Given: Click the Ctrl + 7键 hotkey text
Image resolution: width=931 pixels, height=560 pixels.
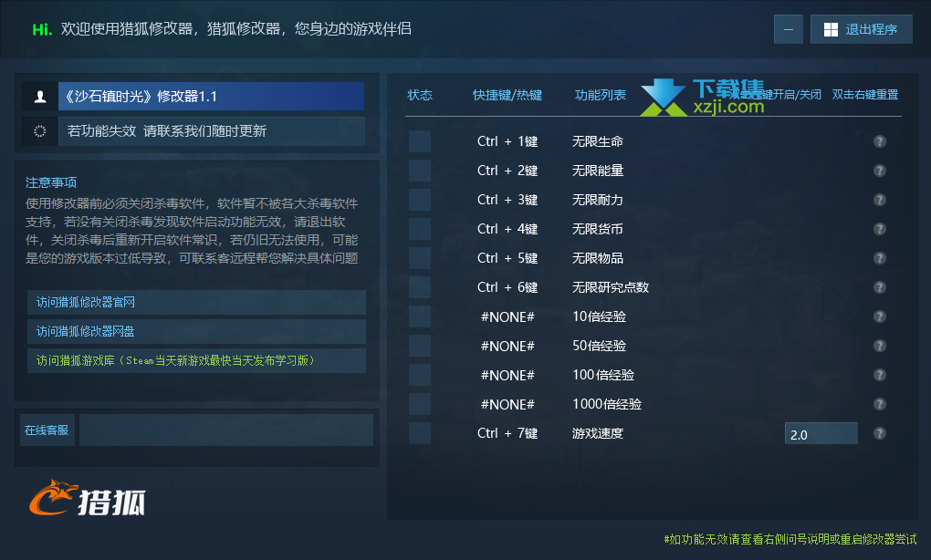Looking at the screenshot, I should 507,433.
